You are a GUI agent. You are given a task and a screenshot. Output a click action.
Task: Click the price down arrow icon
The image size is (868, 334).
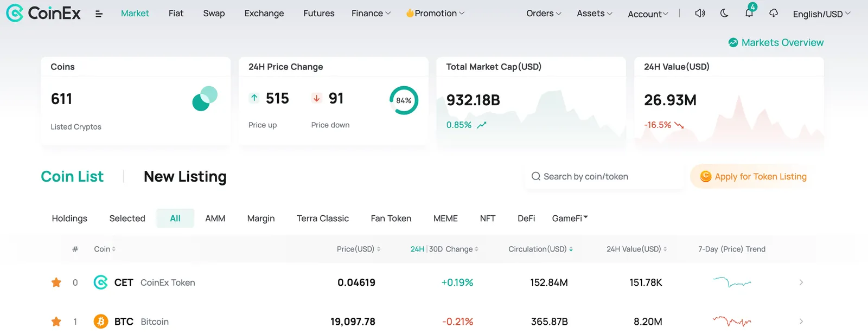pos(317,98)
